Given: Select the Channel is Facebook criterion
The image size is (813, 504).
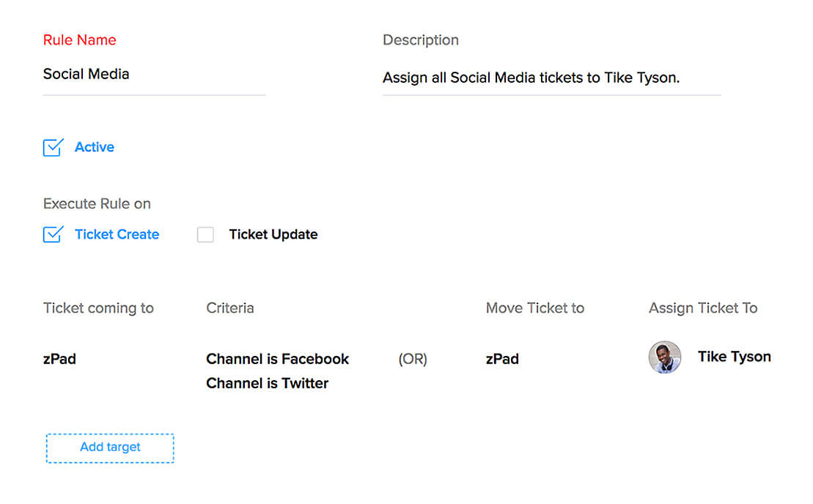Looking at the screenshot, I should 277,359.
